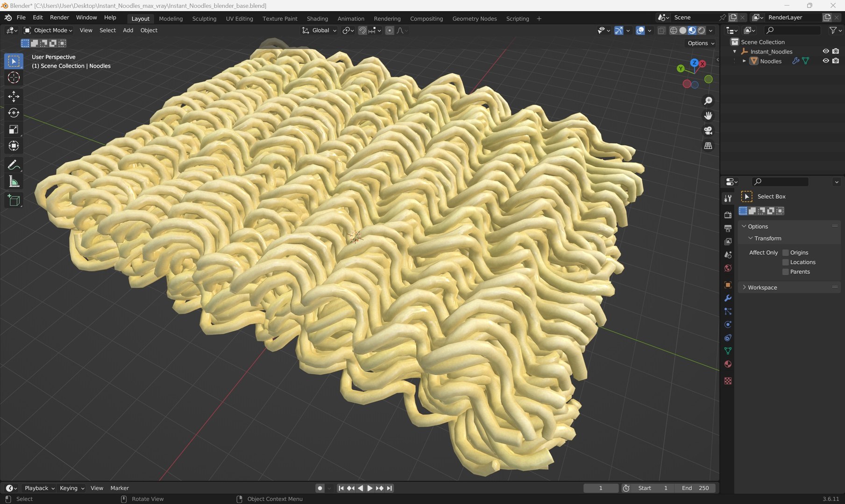845x504 pixels.
Task: Select the Add Cube tool
Action: coord(14,201)
